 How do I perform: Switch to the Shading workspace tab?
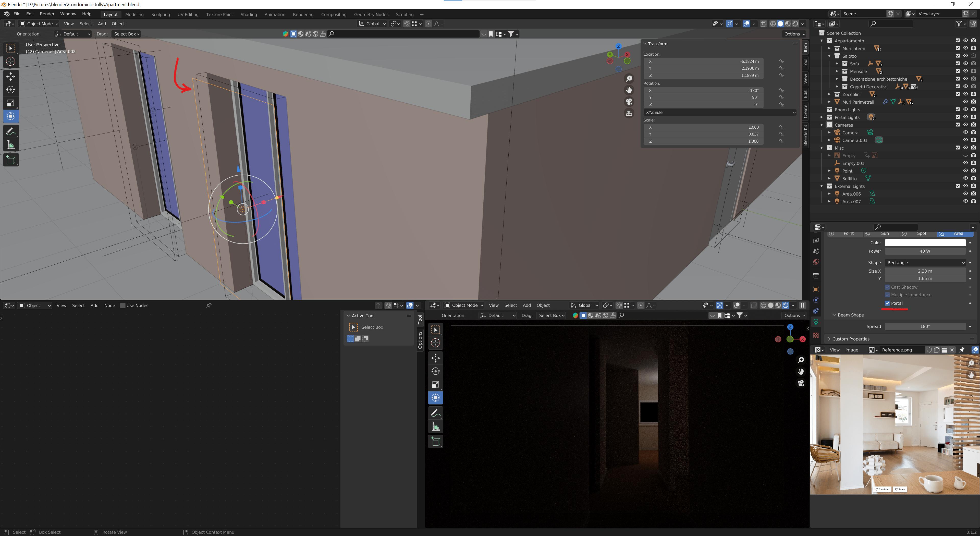[x=248, y=15]
